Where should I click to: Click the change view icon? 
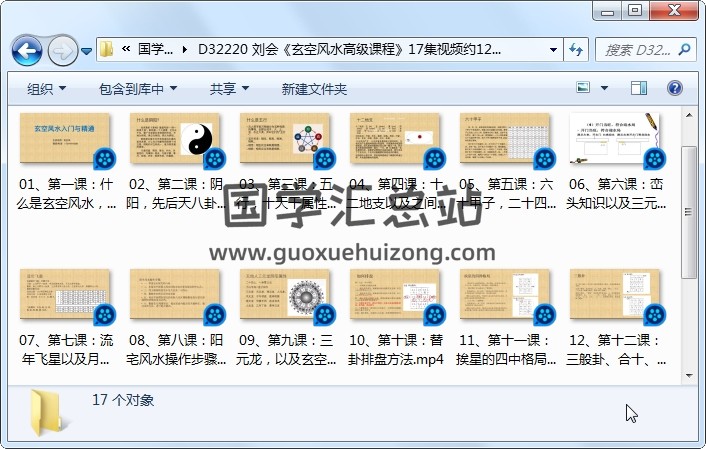(584, 89)
